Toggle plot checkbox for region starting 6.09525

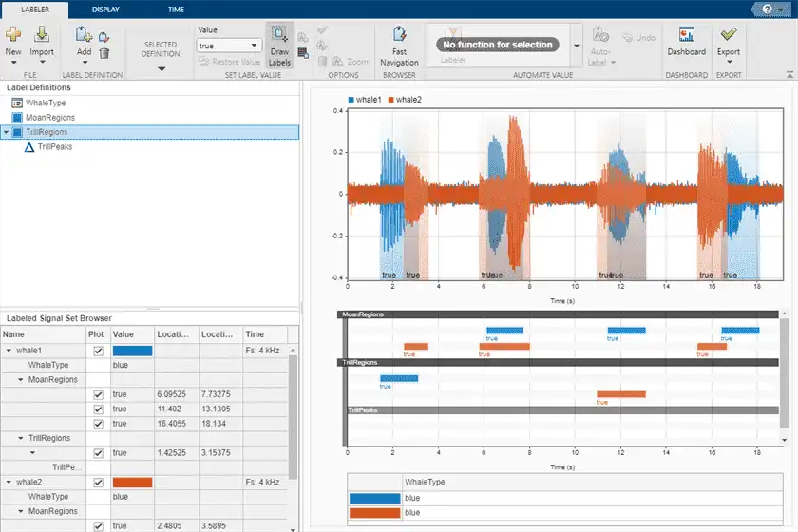click(x=98, y=394)
